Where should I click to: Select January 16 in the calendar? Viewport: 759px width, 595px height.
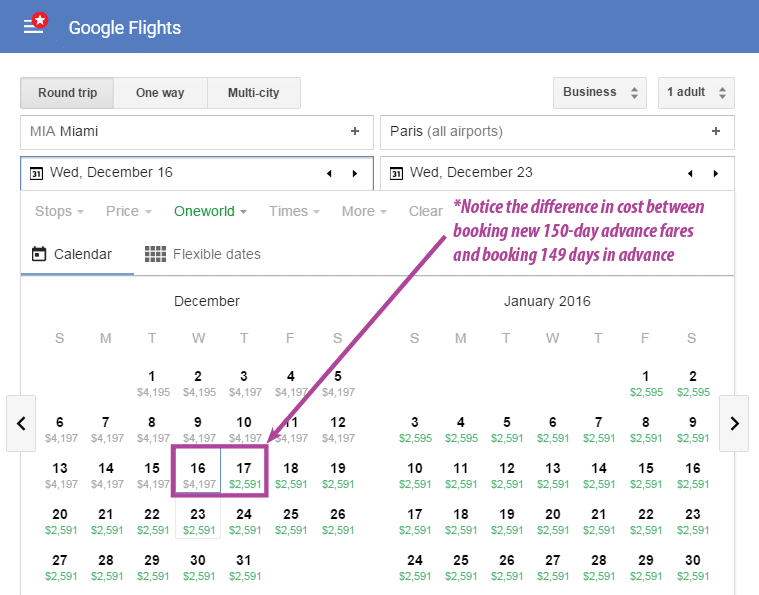click(x=693, y=475)
